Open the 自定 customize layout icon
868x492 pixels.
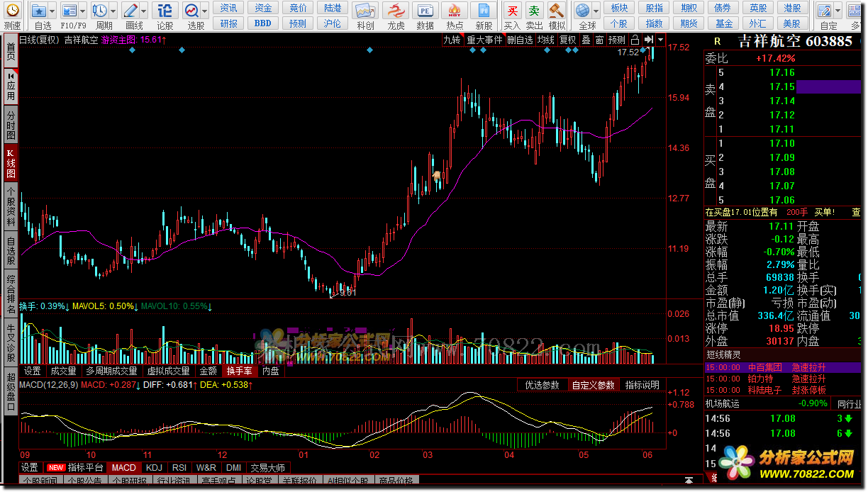click(x=824, y=11)
